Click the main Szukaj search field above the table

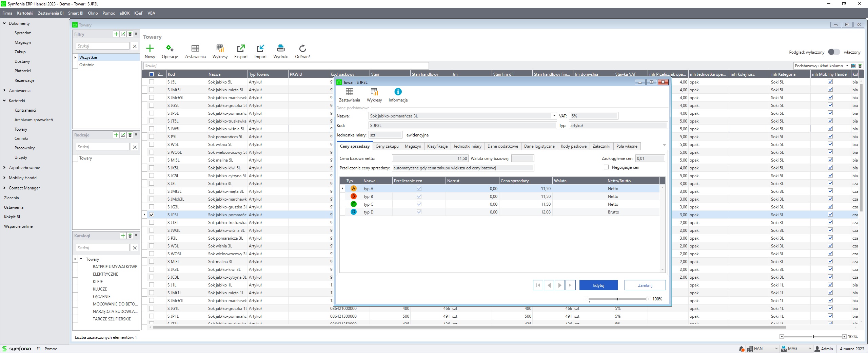click(285, 66)
